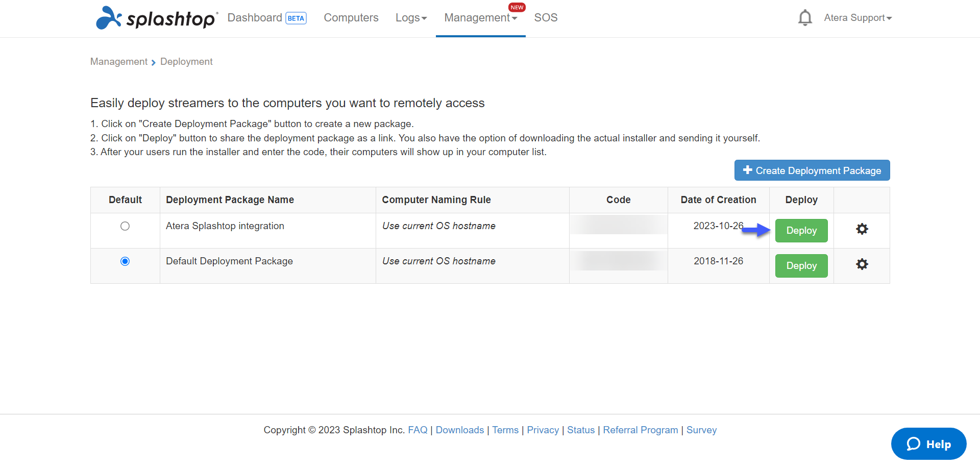
Task: Select Default Deployment Package radio button
Action: (125, 261)
